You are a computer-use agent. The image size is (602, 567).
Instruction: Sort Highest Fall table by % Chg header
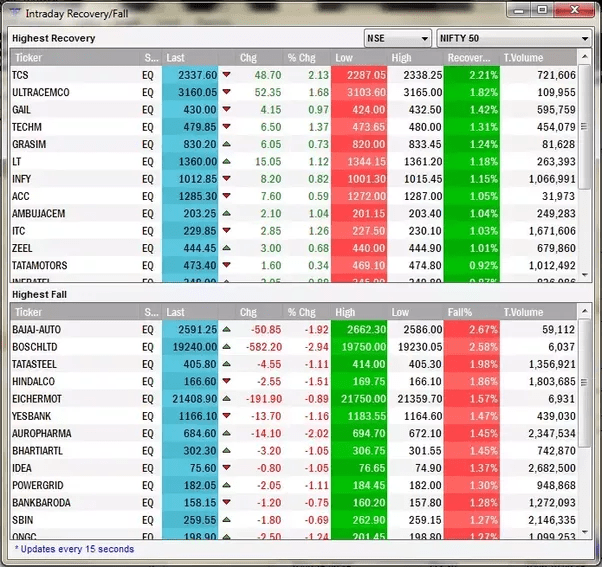click(306, 312)
